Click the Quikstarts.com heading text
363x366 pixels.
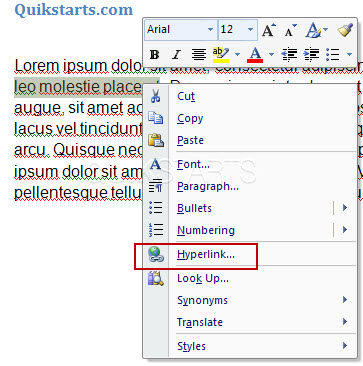click(x=74, y=9)
